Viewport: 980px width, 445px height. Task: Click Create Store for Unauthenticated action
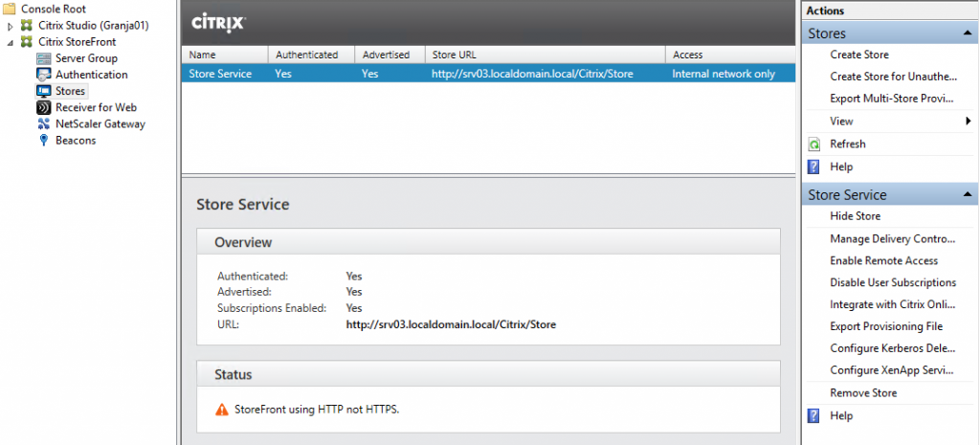[x=893, y=77]
